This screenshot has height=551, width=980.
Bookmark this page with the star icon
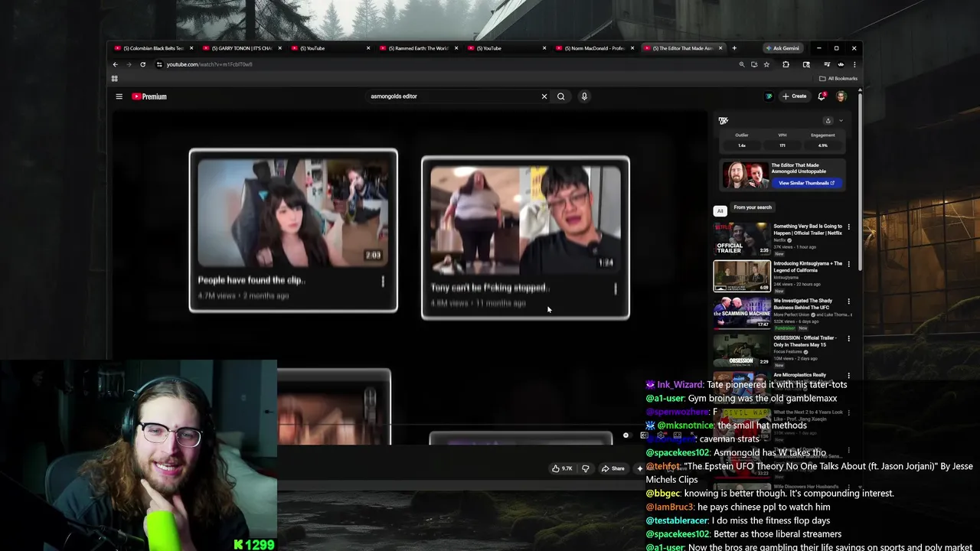click(x=766, y=64)
